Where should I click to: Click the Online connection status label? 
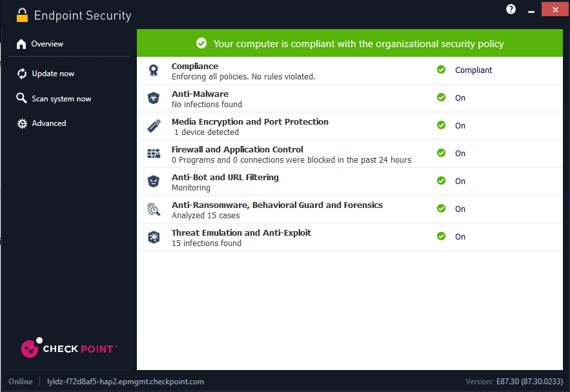(x=21, y=382)
